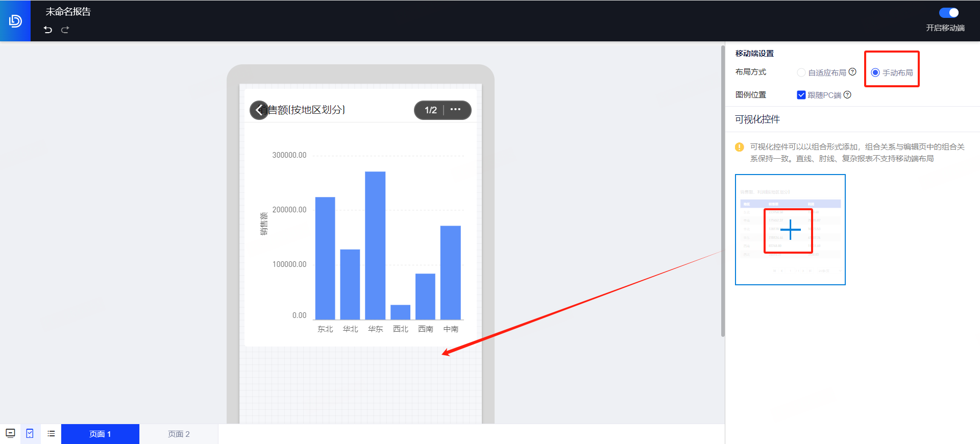Select the mobile layout view icon

point(30,433)
